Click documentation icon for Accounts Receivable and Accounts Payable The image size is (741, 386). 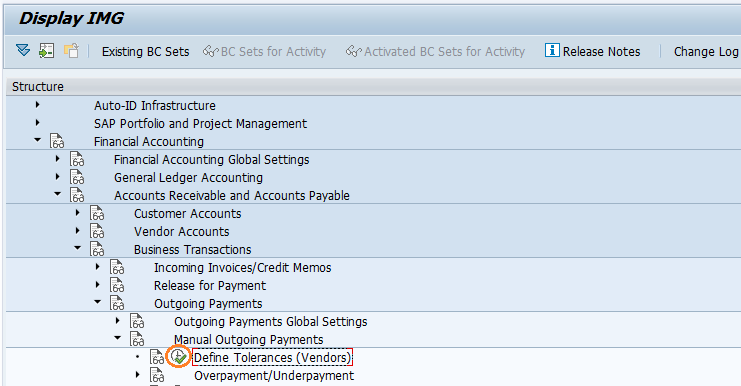tap(77, 195)
